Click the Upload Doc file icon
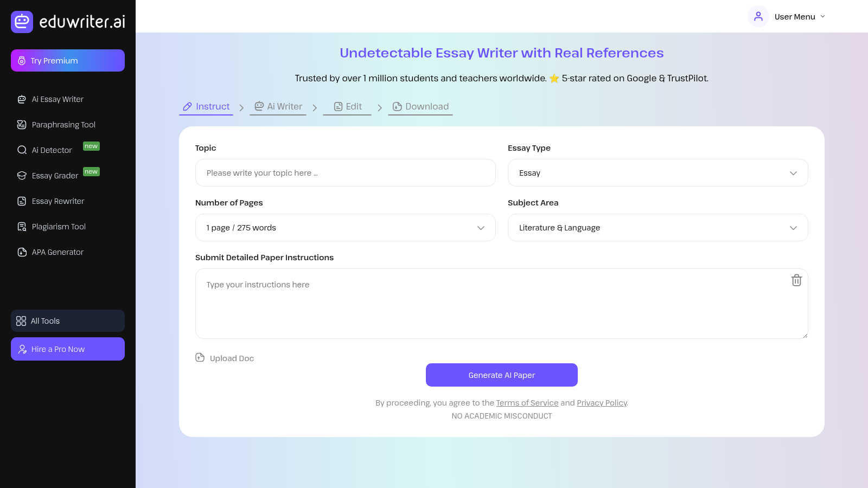The width and height of the screenshot is (868, 488). click(x=200, y=358)
